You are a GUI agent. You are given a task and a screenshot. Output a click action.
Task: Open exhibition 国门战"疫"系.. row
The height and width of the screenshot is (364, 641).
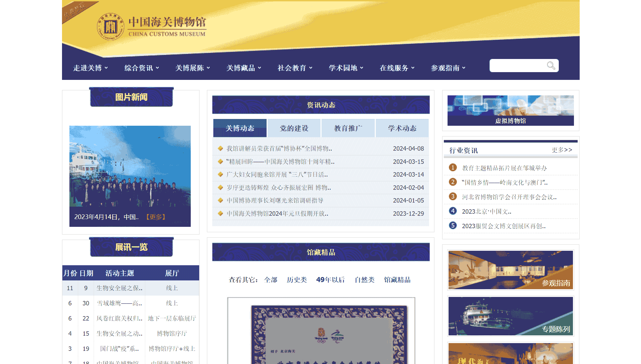point(131,348)
